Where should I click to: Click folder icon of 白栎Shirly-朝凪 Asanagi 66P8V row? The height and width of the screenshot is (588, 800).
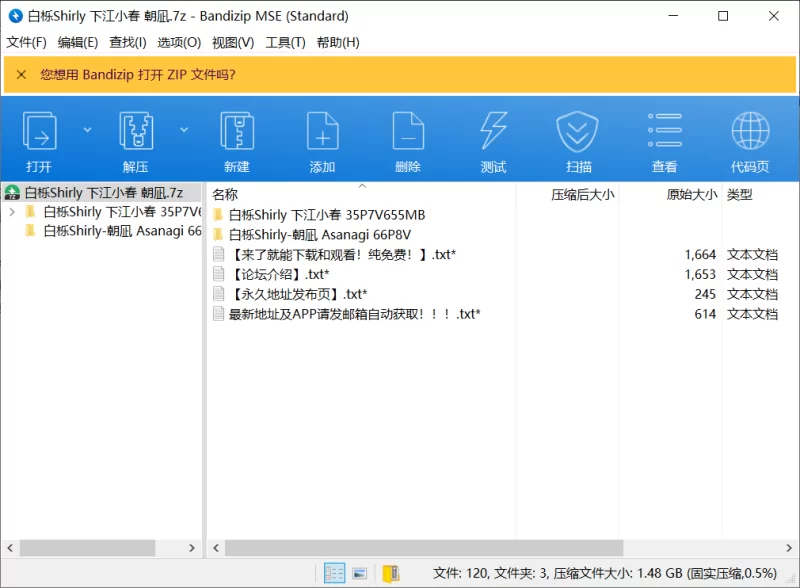218,234
